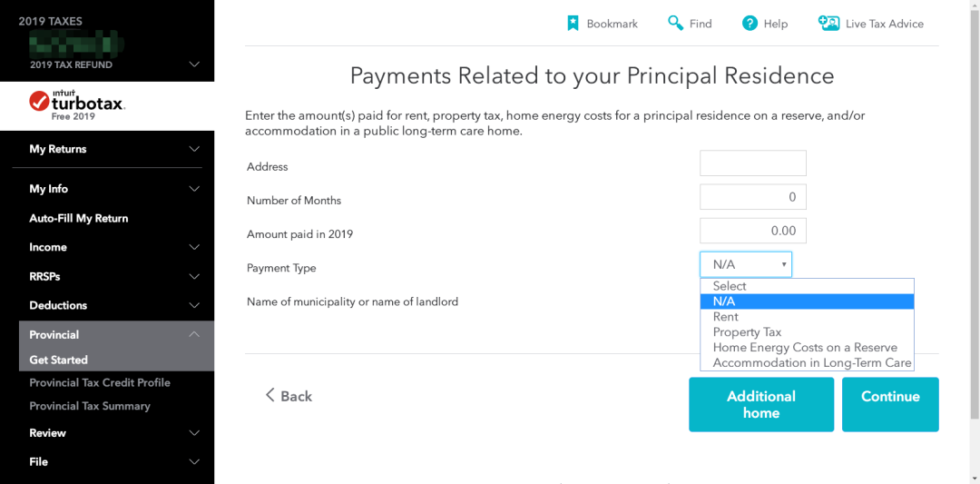Click the Address input field
This screenshot has height=484, width=980.
(x=752, y=163)
